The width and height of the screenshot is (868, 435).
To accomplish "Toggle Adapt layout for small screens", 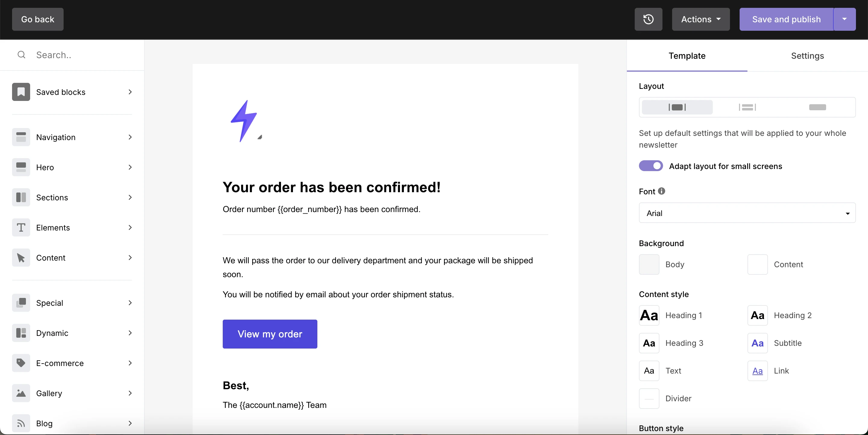I will pos(651,166).
